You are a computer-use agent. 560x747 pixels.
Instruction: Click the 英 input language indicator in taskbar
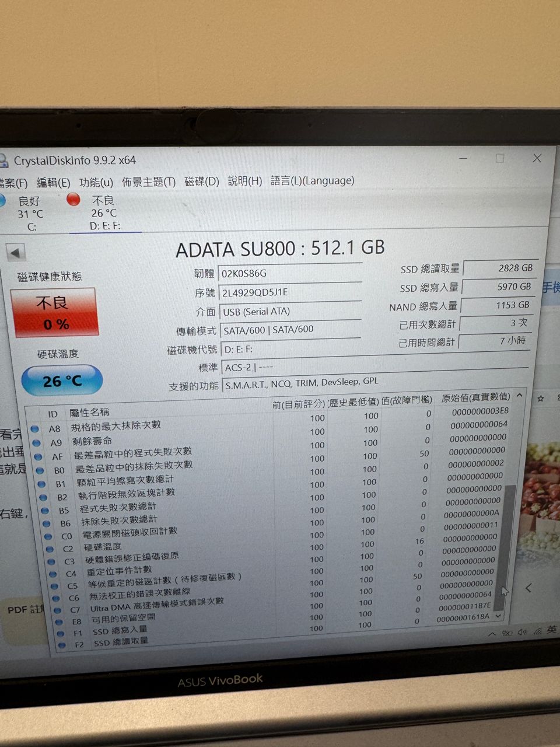coord(552,630)
